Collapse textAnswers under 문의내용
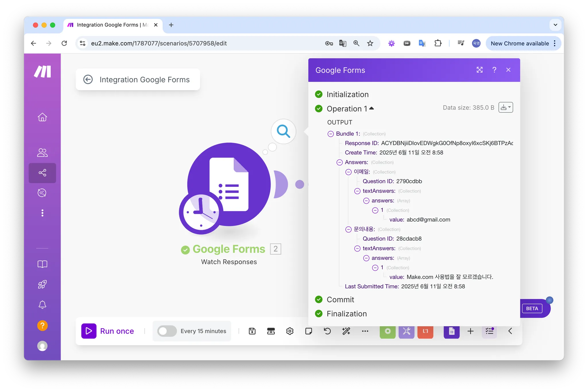Image resolution: width=588 pixels, height=392 pixels. (357, 249)
